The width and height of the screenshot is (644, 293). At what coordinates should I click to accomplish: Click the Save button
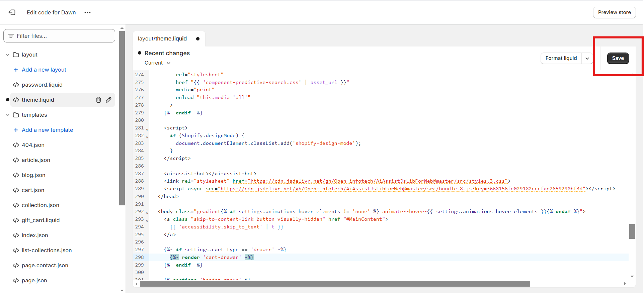618,58
